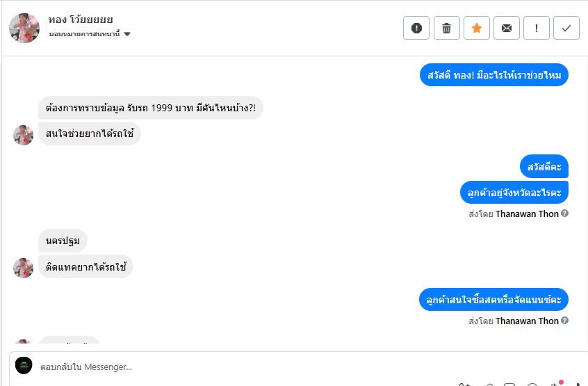Click the spam report octagon icon
Image resolution: width=588 pixels, height=386 pixels.
(x=416, y=28)
